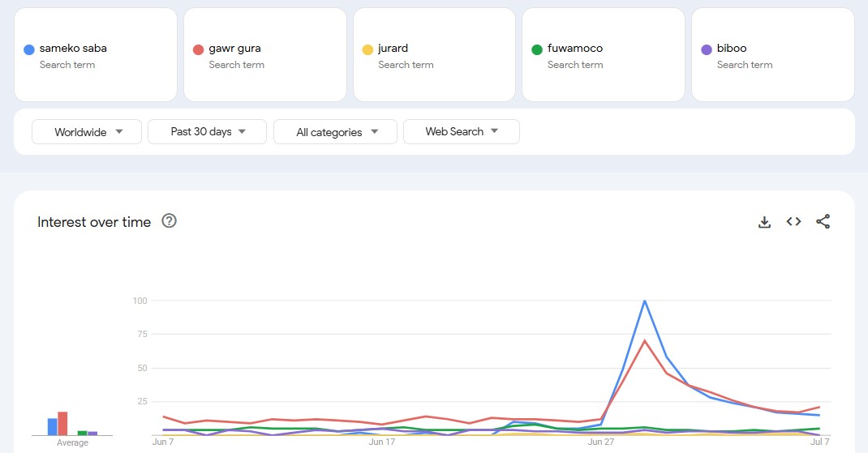Click the red gawr gura line peak

click(x=645, y=340)
